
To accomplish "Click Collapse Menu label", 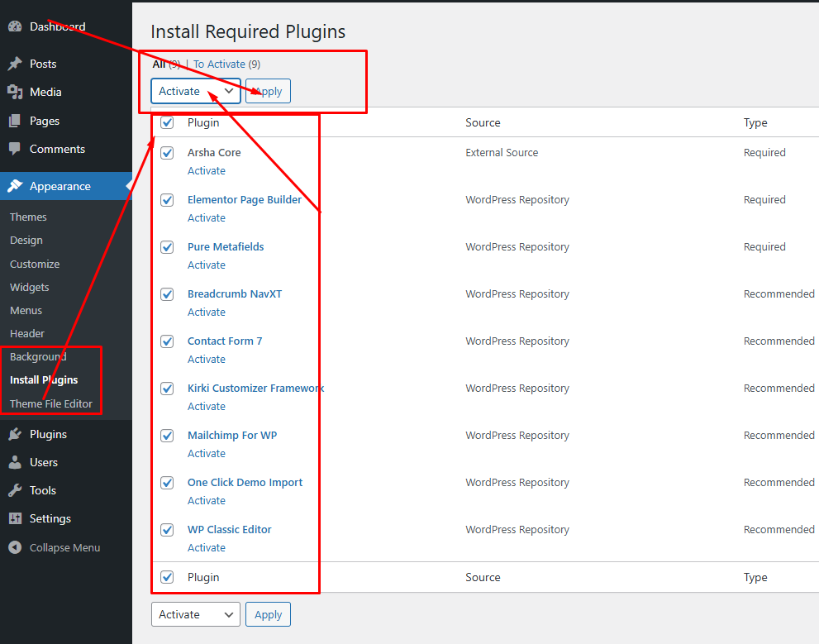I will pos(64,547).
